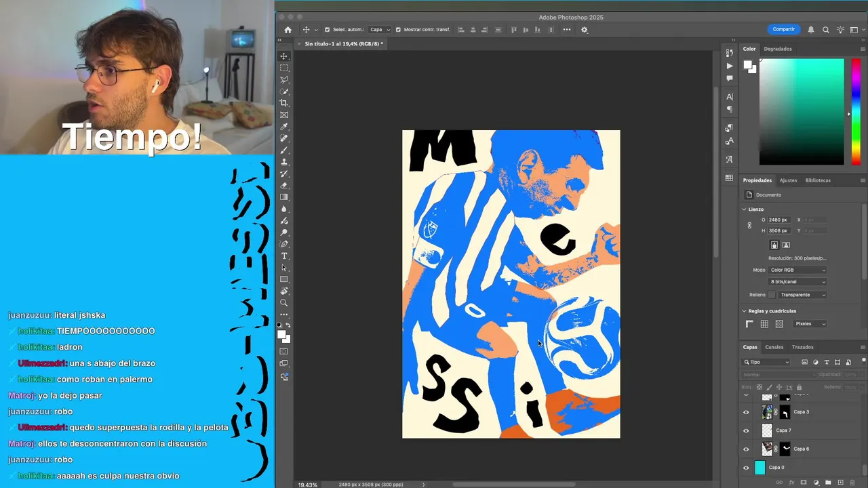Viewport: 868px width, 488px height.
Task: Open the 8 bits/canal dropdown
Action: (797, 281)
